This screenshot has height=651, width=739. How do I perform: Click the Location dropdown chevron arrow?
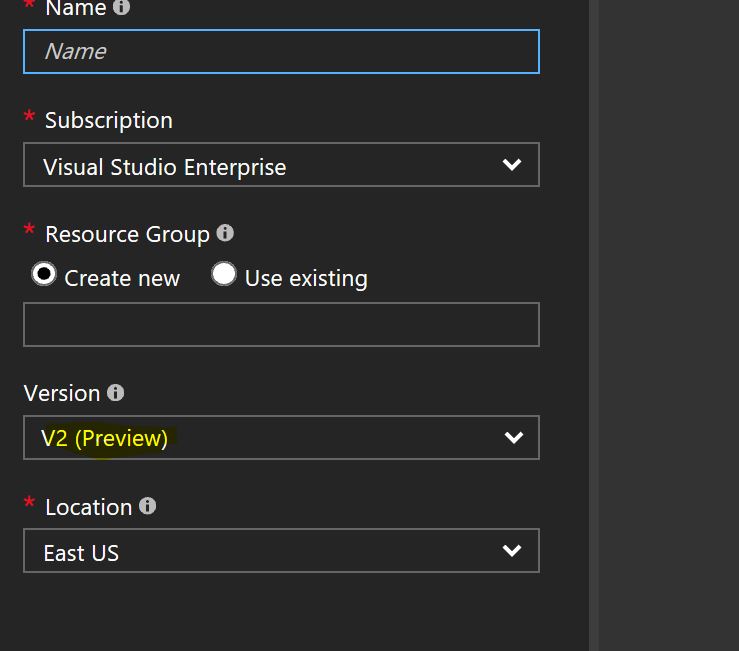click(x=512, y=551)
